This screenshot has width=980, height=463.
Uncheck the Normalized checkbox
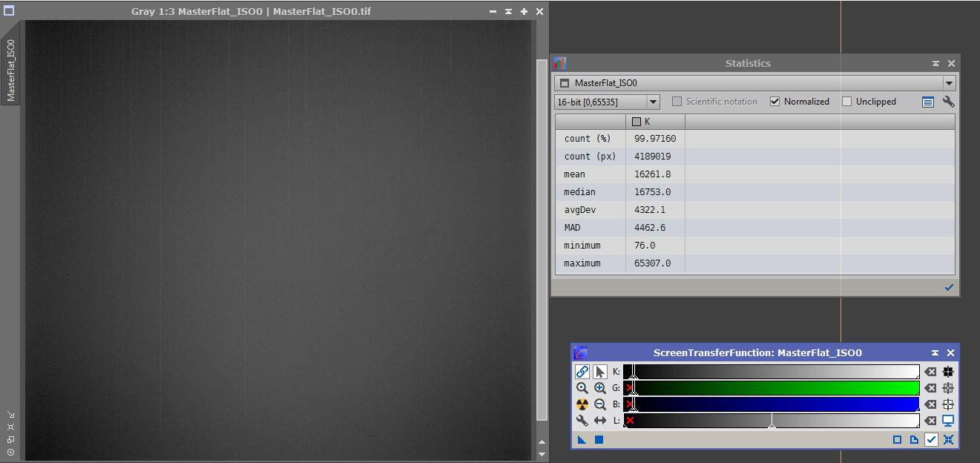775,102
